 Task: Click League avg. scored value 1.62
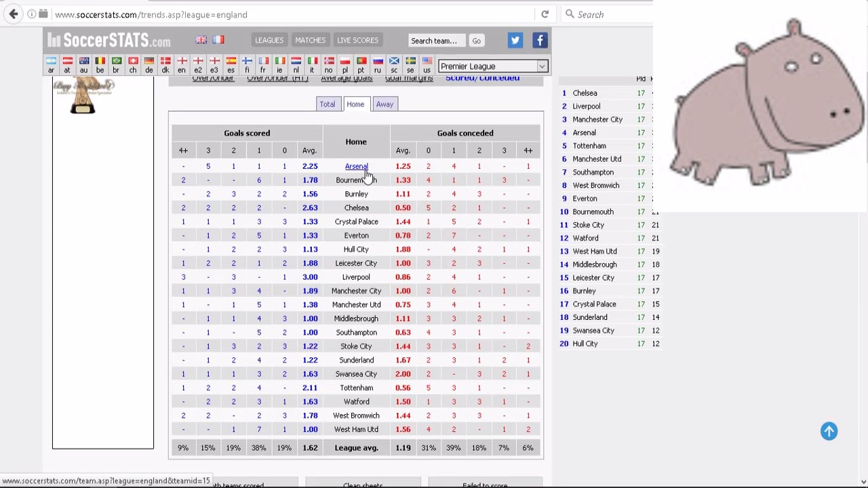(310, 448)
